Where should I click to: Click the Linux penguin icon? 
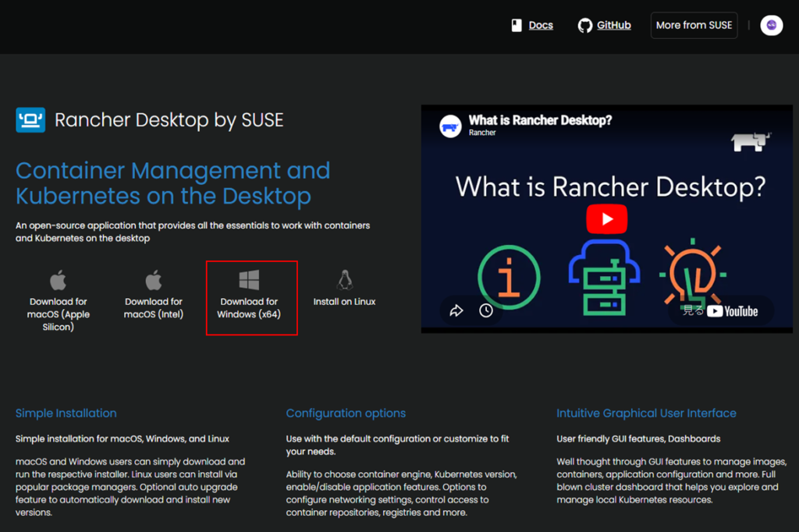pyautogui.click(x=344, y=280)
